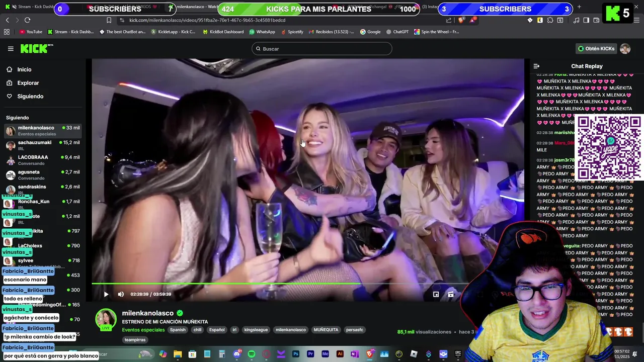Open milenkanolasco in followed channels list
644x362 pixels.
pos(43,131)
